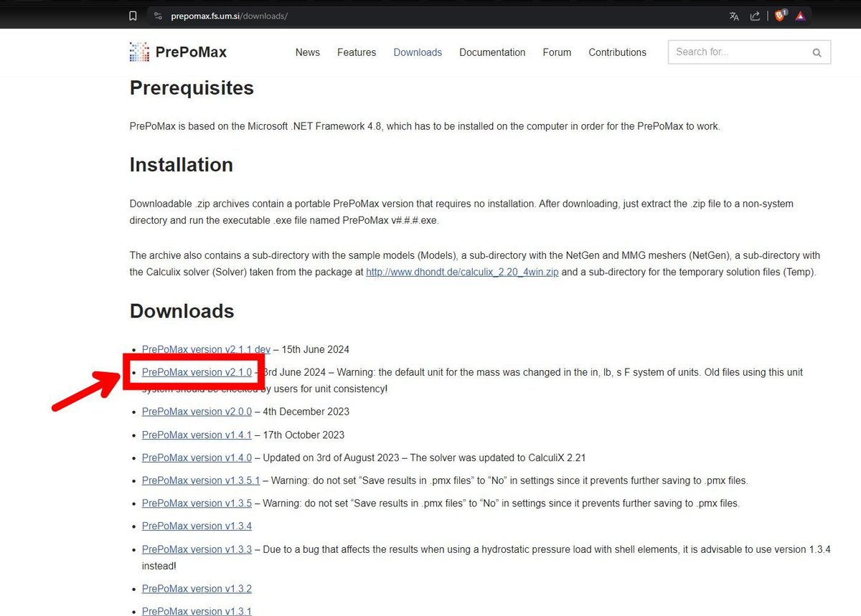Screen dimensions: 861x616
Task: Click the '4th December 2023' date text
Action: tap(308, 412)
